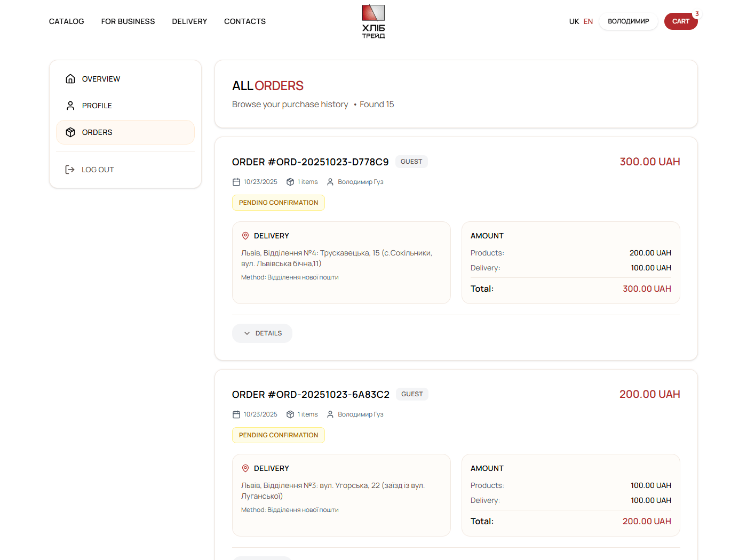747x560 pixels.
Task: Expand details under order ORD-20251023-6A83C2
Action: pos(262,558)
